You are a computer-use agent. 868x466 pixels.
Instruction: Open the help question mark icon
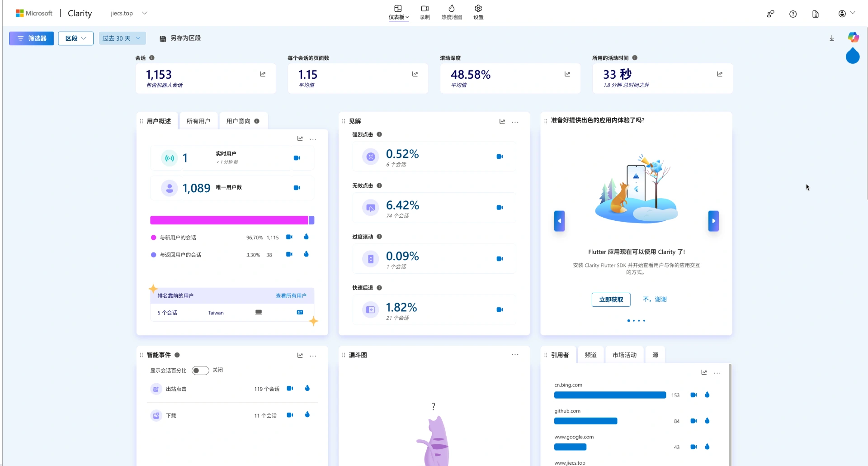point(793,14)
